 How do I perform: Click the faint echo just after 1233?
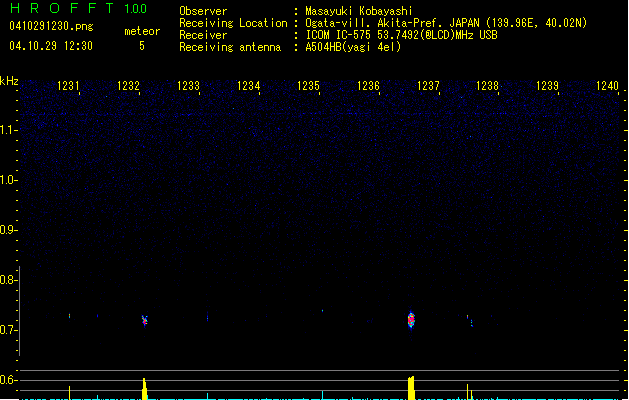click(x=207, y=318)
